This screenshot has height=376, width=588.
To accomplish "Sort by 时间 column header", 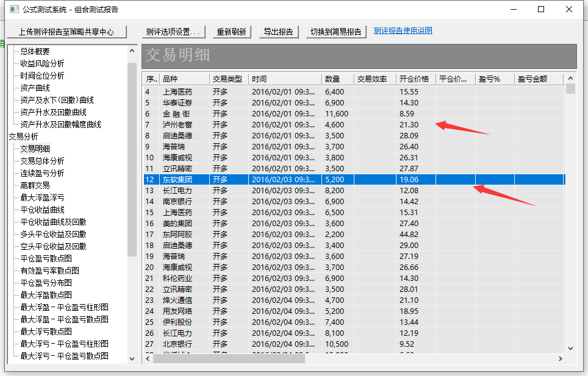I will click(285, 79).
